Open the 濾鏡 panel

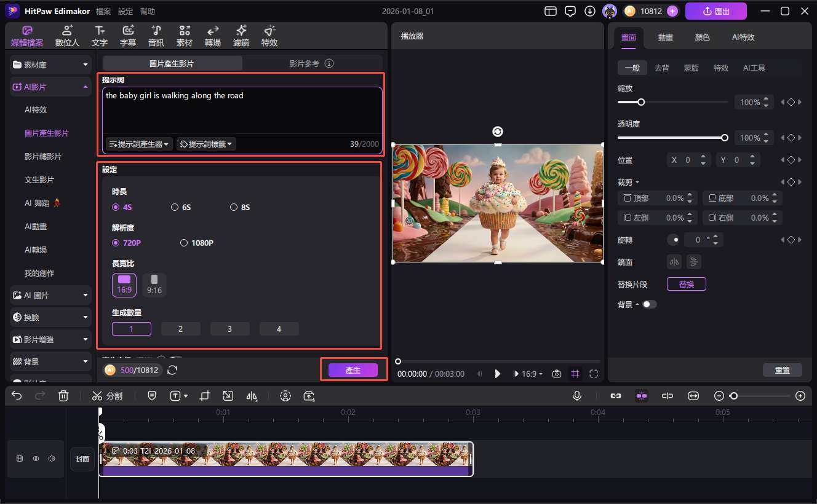click(x=241, y=35)
